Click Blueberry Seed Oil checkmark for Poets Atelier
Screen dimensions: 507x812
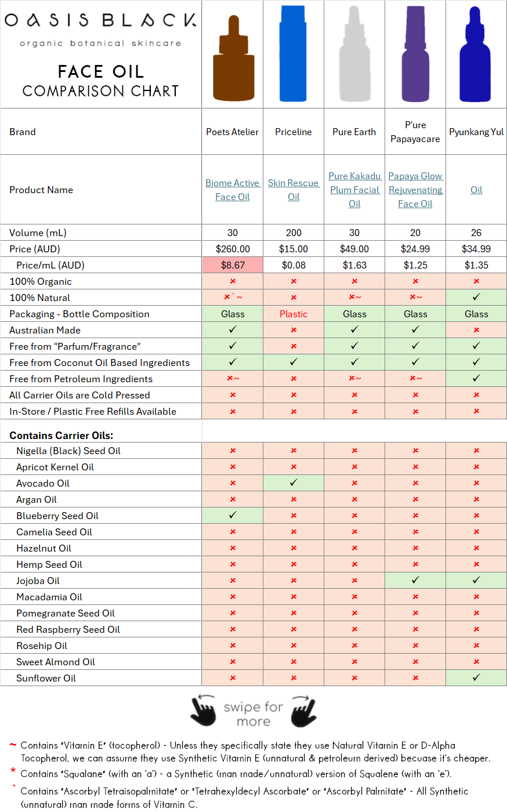[233, 515]
